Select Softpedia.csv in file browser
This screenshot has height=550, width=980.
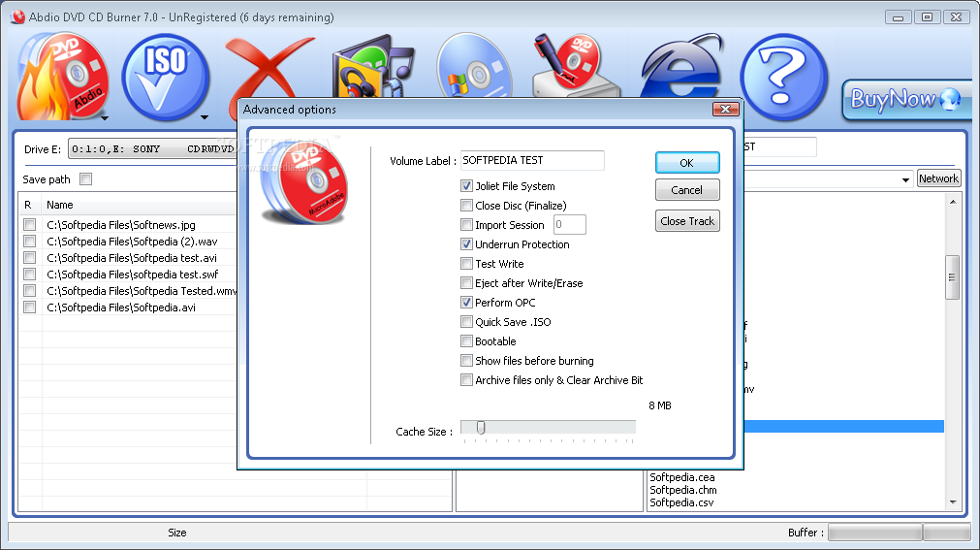tap(681, 502)
